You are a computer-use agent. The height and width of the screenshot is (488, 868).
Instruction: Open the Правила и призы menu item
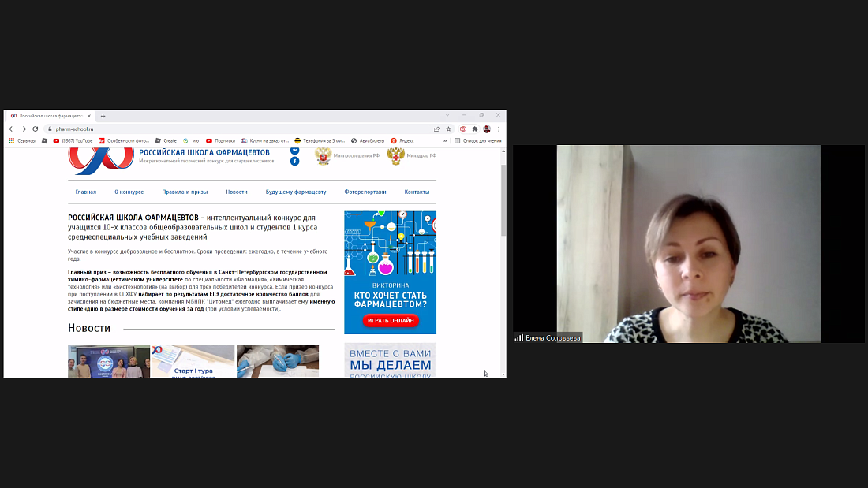click(185, 192)
